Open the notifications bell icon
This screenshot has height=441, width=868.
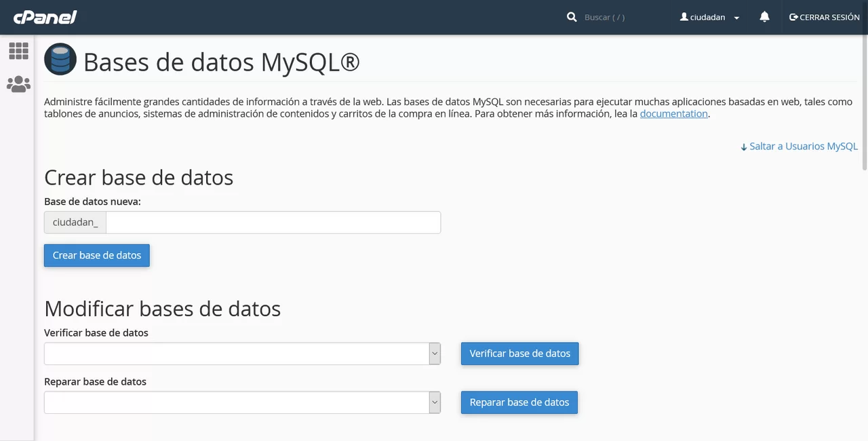(764, 17)
